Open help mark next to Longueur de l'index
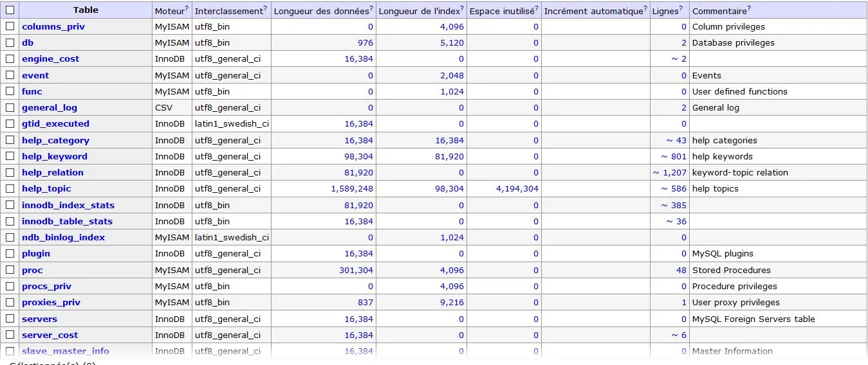 tap(463, 8)
